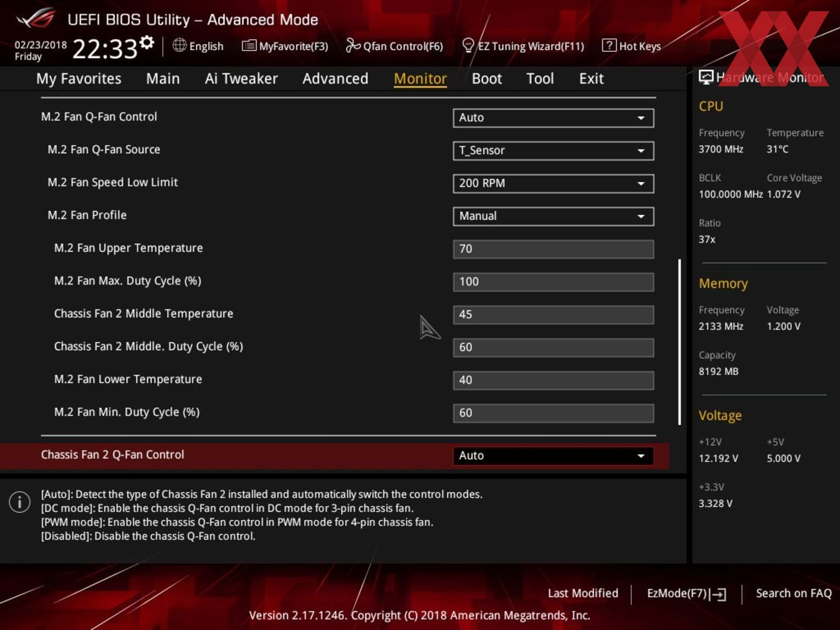Click the +3.3V reading 3.328 V
This screenshot has height=630, width=840.
[x=715, y=503]
